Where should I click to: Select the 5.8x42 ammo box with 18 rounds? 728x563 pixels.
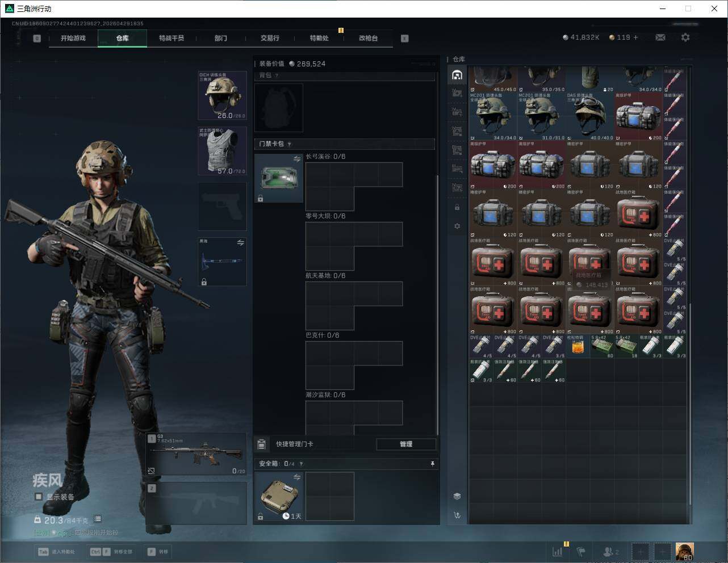(x=626, y=346)
